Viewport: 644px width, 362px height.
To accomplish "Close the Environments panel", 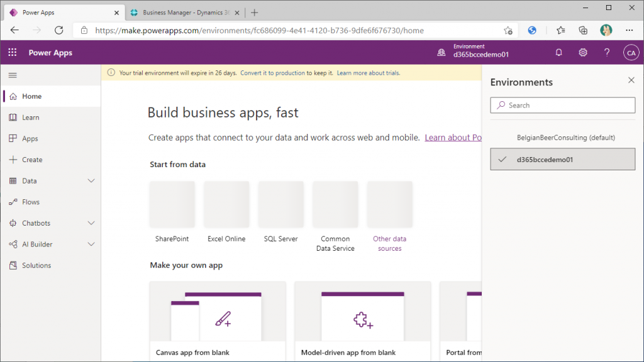I will [x=631, y=80].
